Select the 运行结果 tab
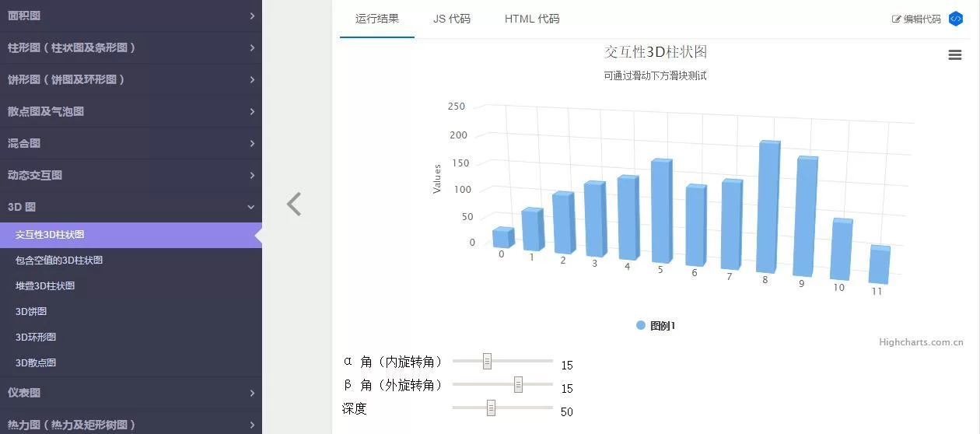Screen dimensions: 980x434 [x=377, y=19]
